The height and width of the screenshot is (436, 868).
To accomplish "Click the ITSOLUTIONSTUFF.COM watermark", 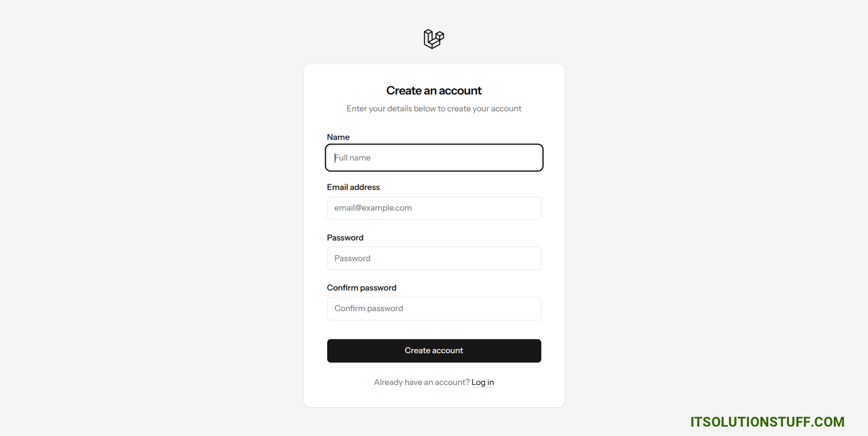I will (x=767, y=422).
